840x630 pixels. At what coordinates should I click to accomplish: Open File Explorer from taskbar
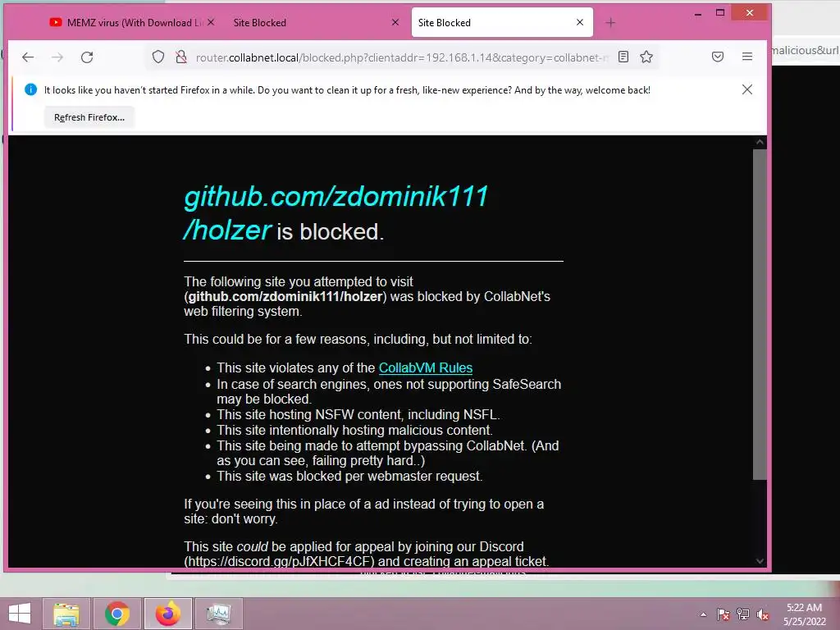(x=66, y=614)
